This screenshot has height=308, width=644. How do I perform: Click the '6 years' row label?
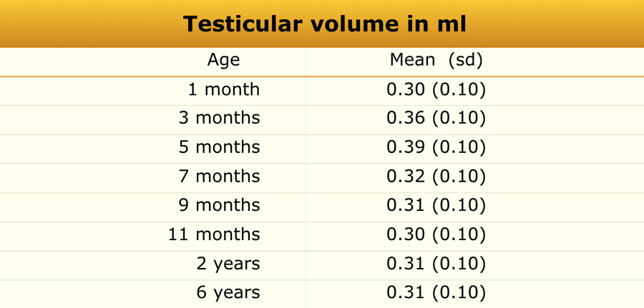228,292
